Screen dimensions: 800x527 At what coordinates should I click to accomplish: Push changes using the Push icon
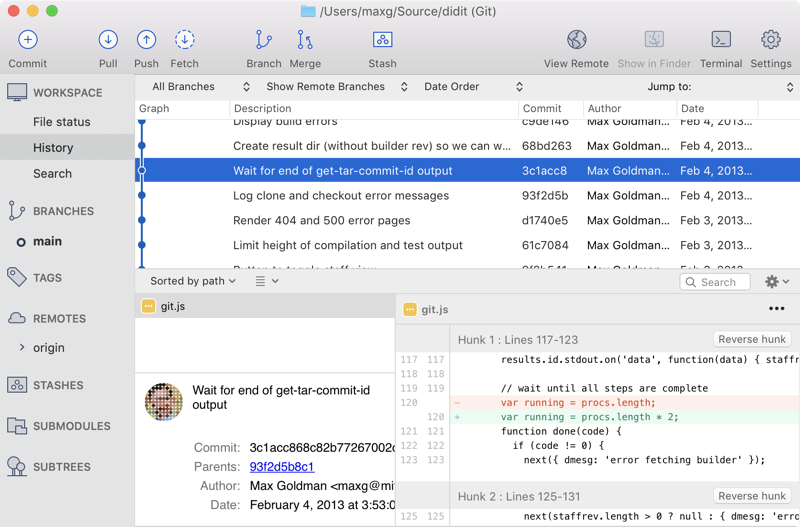tap(146, 40)
